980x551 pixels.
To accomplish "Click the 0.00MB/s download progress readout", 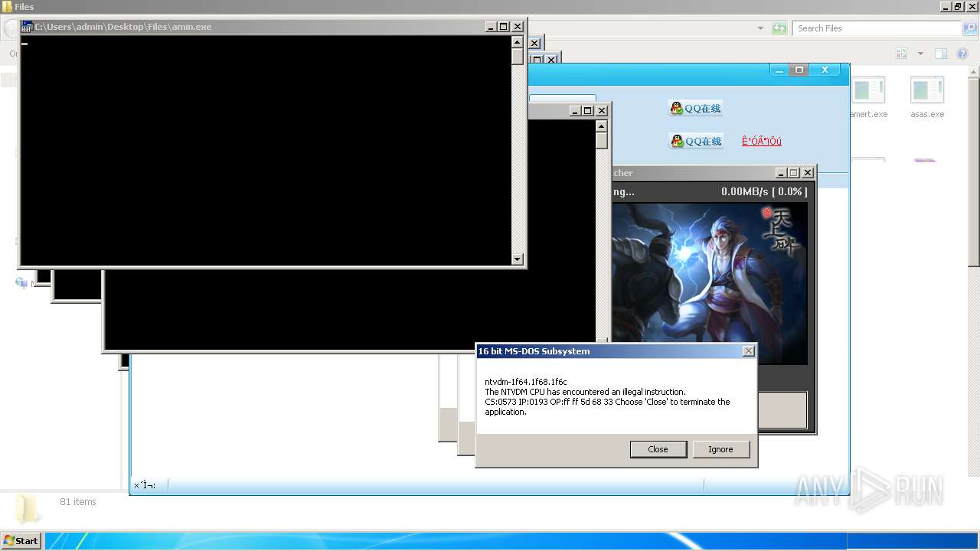I will coord(763,192).
